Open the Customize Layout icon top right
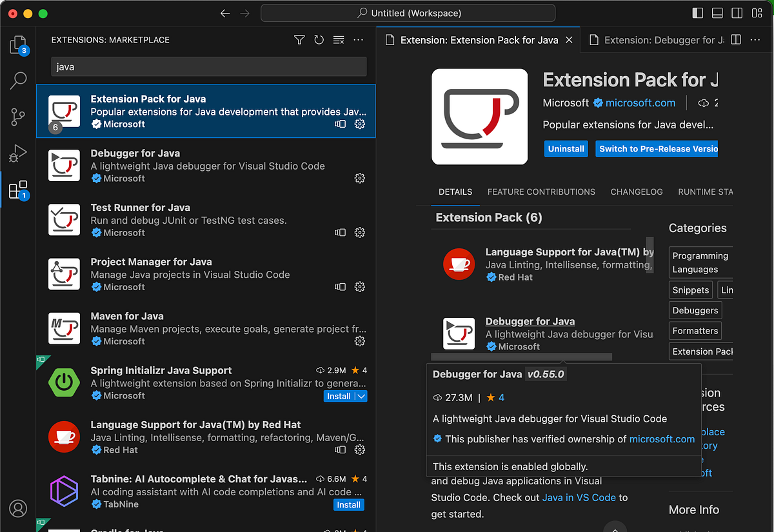Image resolution: width=774 pixels, height=532 pixels. (756, 12)
